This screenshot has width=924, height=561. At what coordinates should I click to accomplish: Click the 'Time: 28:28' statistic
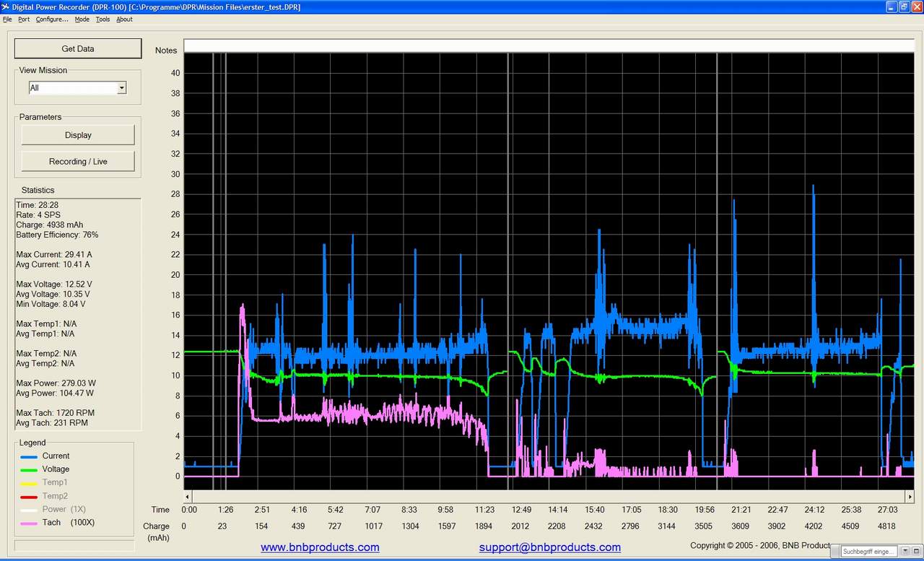point(37,206)
